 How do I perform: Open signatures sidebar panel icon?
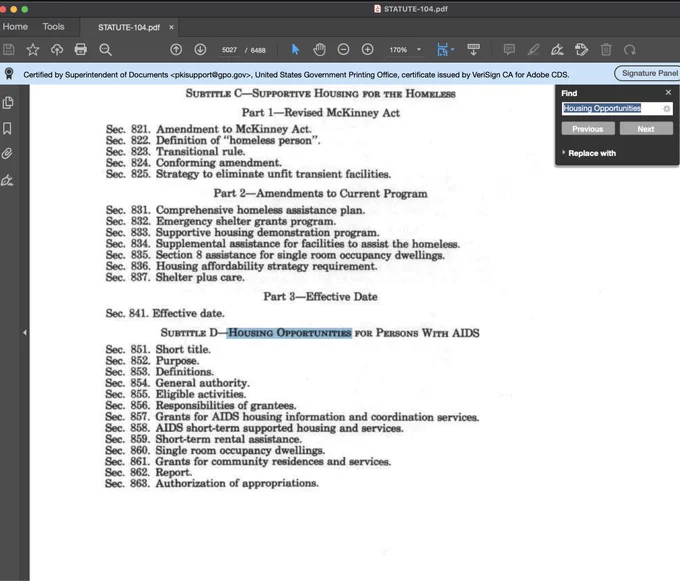click(x=7, y=180)
